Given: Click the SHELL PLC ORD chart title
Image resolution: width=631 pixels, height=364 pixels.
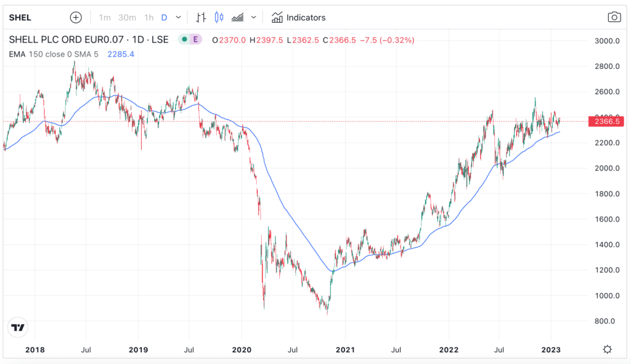Looking at the screenshot, I should pos(89,39).
